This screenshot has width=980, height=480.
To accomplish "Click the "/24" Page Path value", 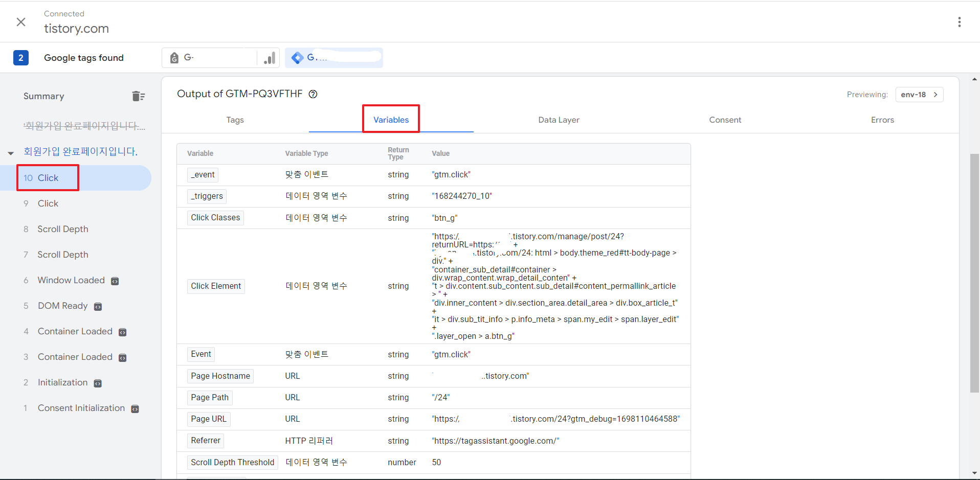I will (441, 398).
